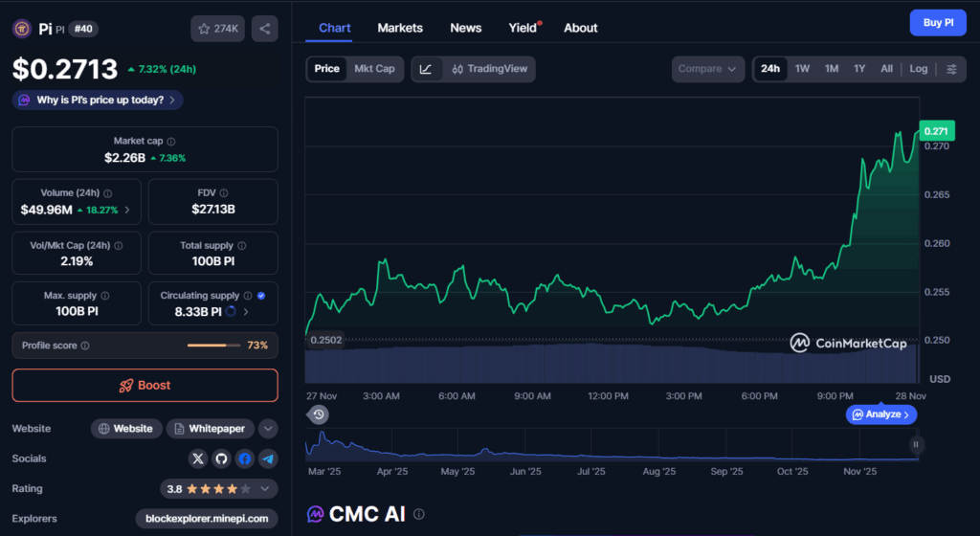
Task: Open the blockexplorer.minepi.com explorer link
Action: pos(207,519)
